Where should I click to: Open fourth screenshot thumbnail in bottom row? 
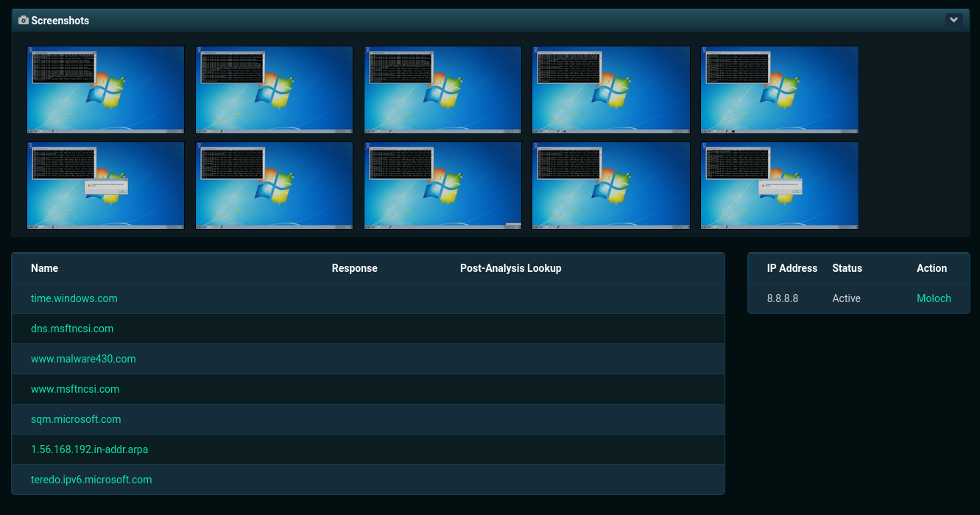coord(611,186)
